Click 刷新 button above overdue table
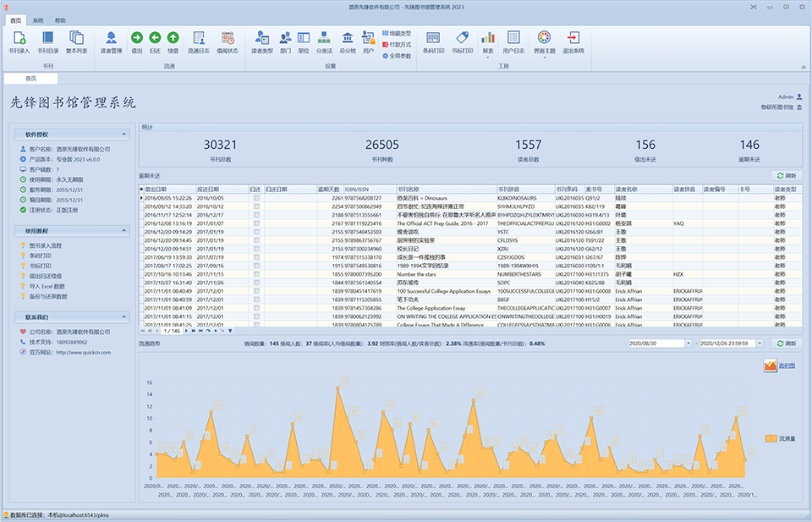 [x=786, y=175]
